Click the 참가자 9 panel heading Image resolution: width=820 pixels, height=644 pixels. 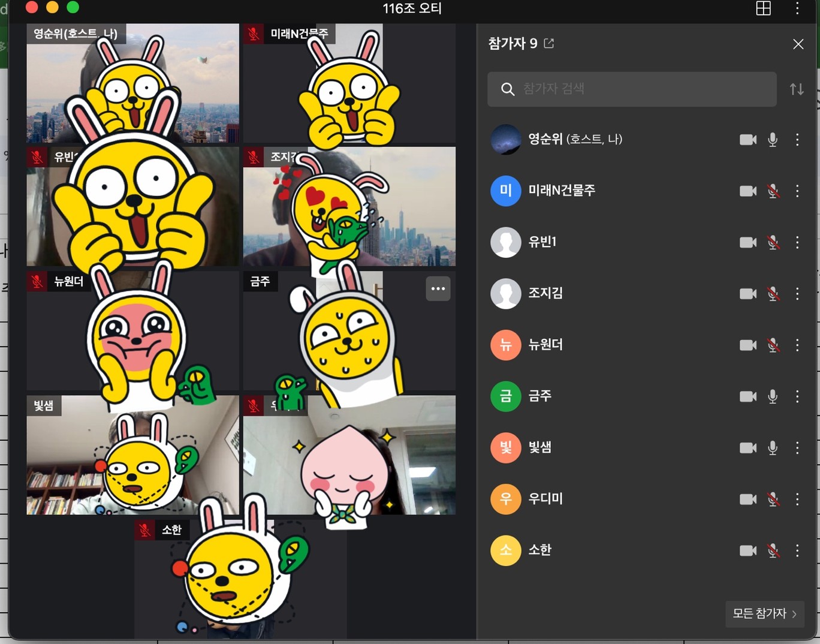(x=512, y=43)
